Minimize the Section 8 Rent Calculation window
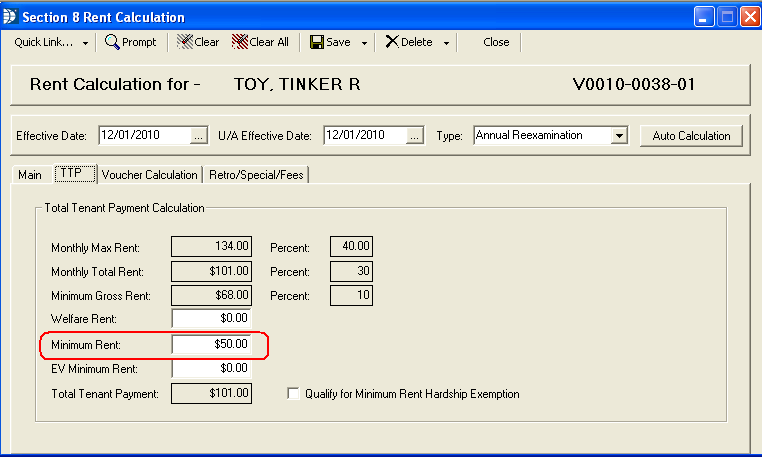762x457 pixels. coord(704,17)
